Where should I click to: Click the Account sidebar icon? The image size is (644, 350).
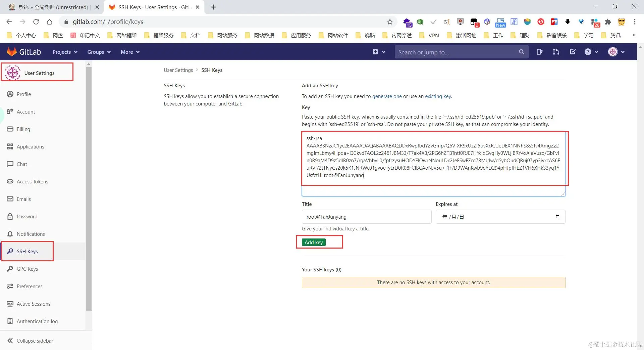[x=10, y=112]
